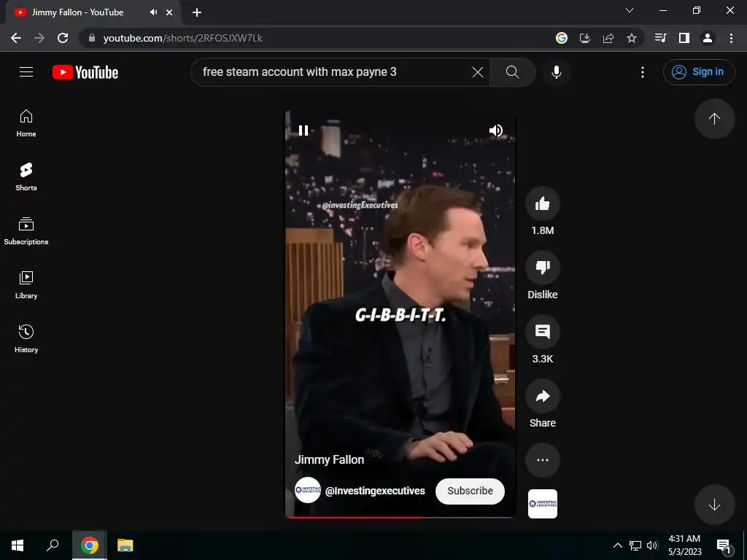Open the comments with 3.3K
Image resolution: width=747 pixels, height=560 pixels.
pos(542,332)
